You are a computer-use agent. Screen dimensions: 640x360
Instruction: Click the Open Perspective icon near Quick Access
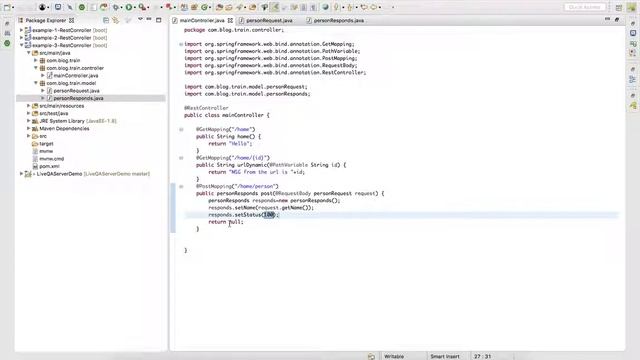(619, 7)
